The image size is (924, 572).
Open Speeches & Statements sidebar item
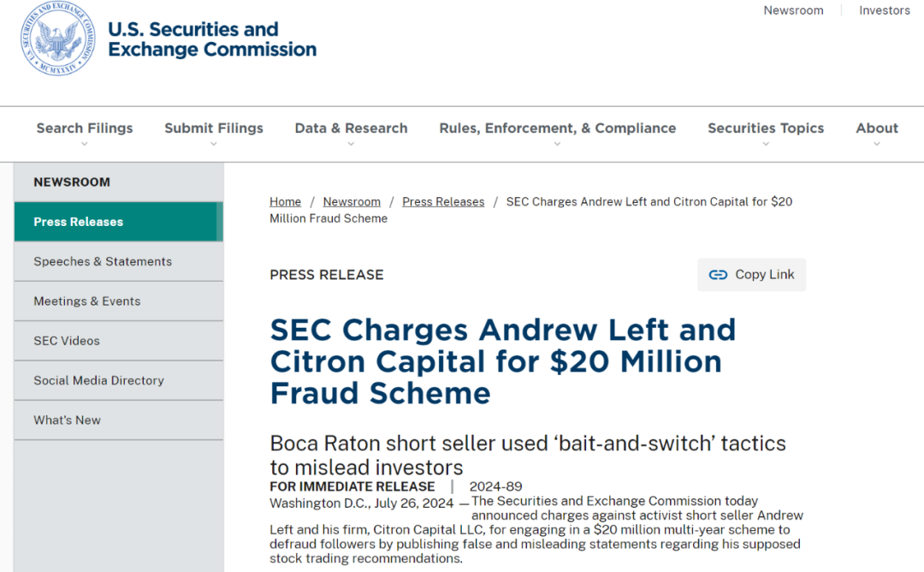tap(103, 261)
